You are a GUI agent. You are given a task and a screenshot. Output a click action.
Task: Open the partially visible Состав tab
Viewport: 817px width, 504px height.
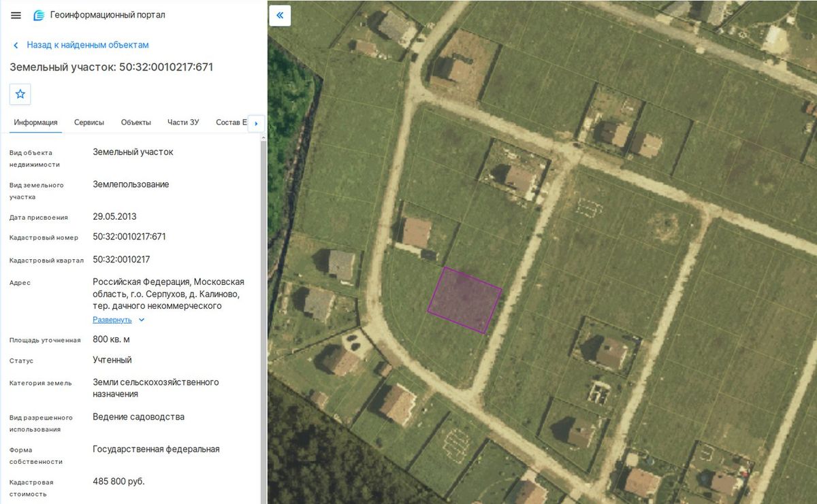point(231,122)
